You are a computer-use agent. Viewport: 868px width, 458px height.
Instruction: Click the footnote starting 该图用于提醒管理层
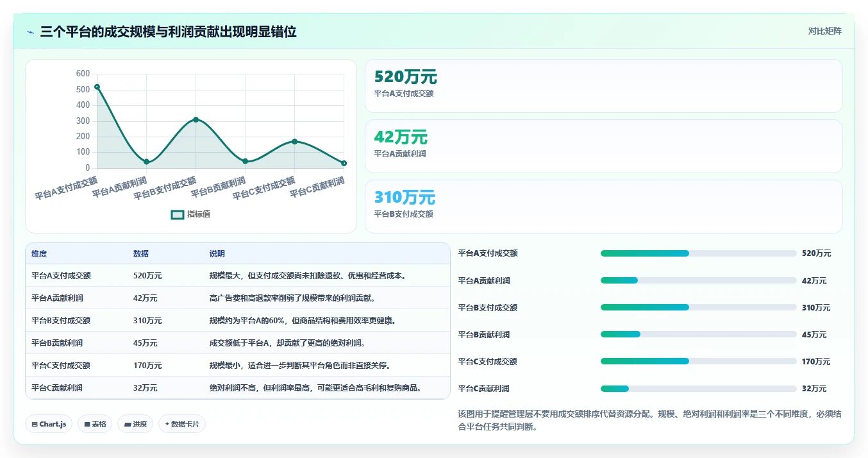coord(650,420)
